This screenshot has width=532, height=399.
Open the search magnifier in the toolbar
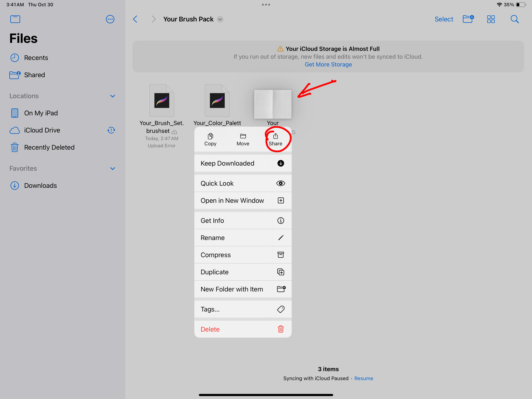pos(514,19)
